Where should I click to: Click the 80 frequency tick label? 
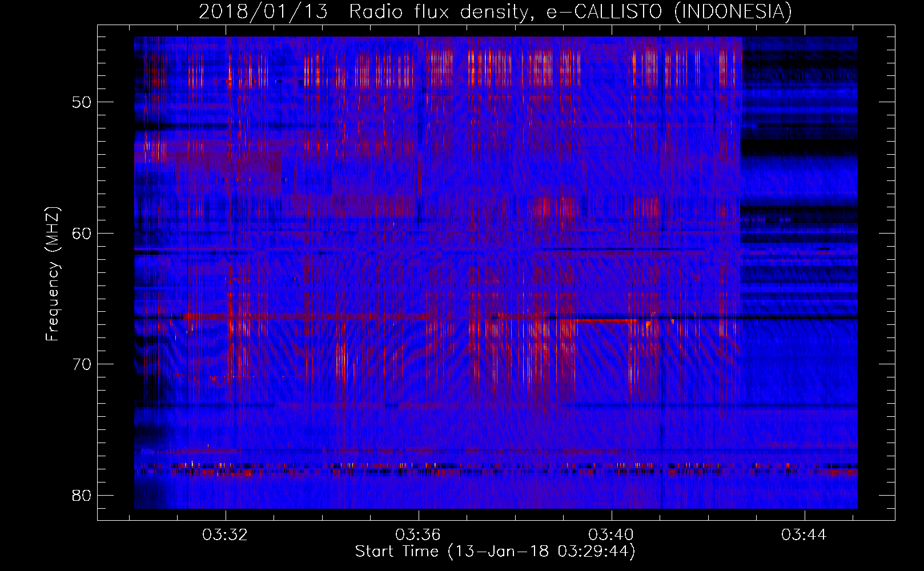pyautogui.click(x=82, y=495)
